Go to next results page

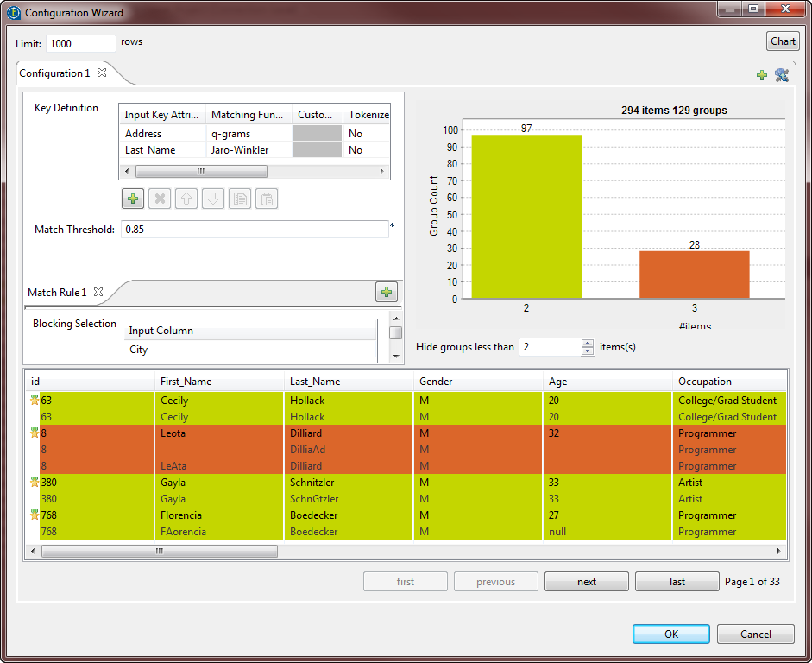(x=587, y=582)
